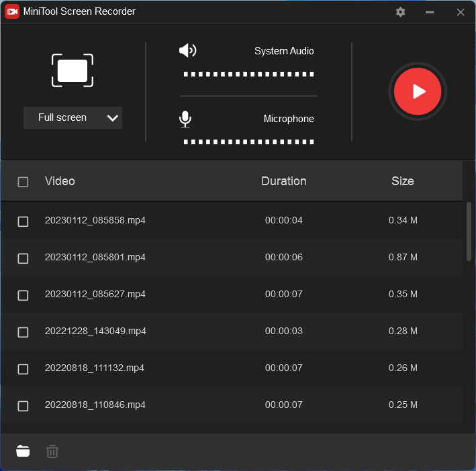Click the System Audio label
Viewport: 476px width, 471px height.
[x=284, y=51]
